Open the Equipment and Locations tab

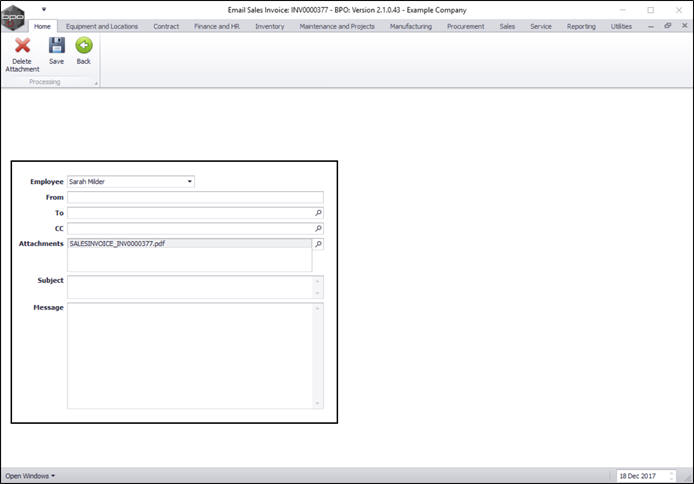[x=102, y=26]
